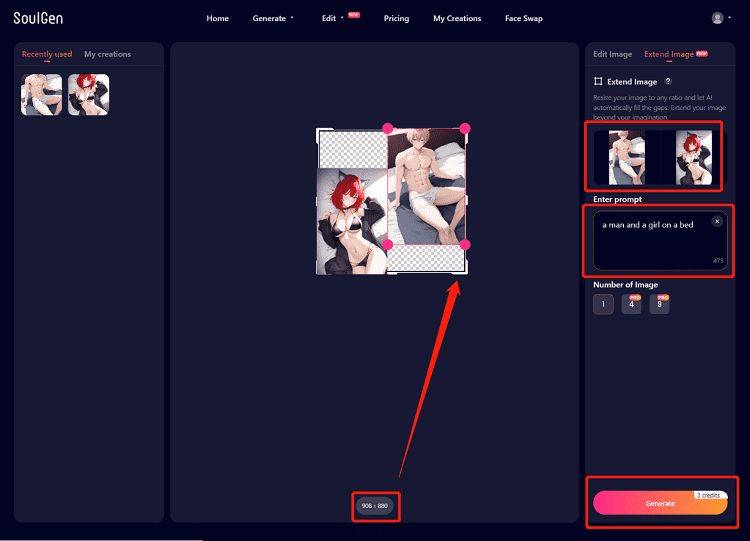
Task: Click into the prompt text field
Action: click(660, 241)
